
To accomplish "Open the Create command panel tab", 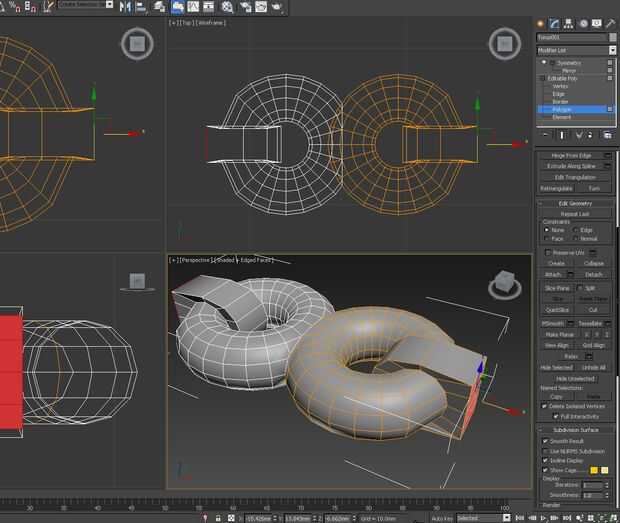I will coord(541,23).
